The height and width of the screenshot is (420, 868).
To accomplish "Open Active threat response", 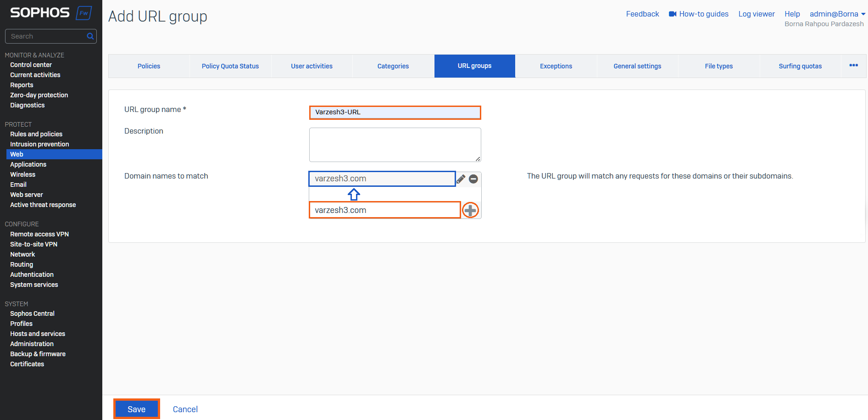I will [43, 205].
